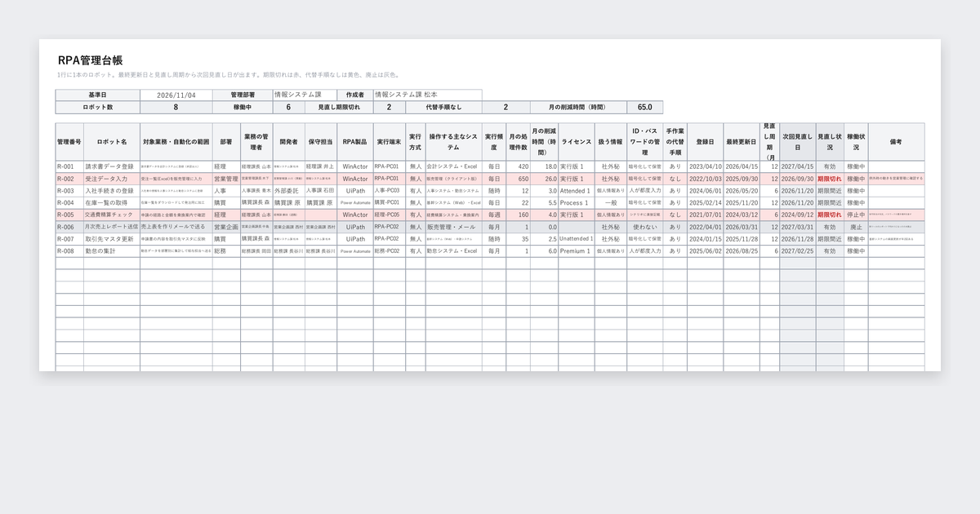
Task: Select the 基準日 date cell 2026/11/04
Action: 176,95
